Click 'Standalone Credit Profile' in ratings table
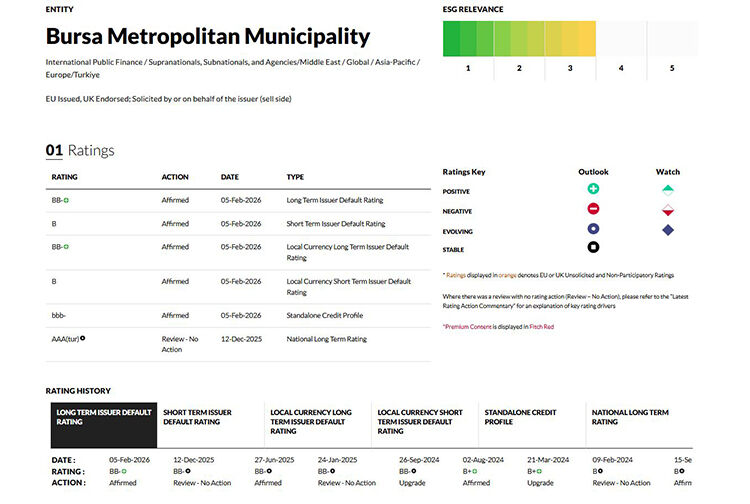The height and width of the screenshot is (504, 750). coord(325,316)
